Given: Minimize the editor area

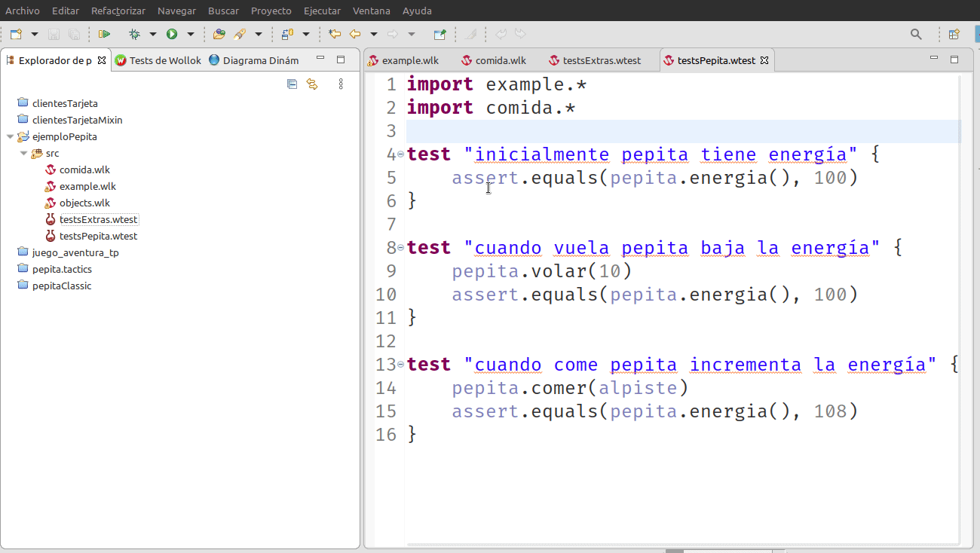Looking at the screenshot, I should (x=934, y=60).
